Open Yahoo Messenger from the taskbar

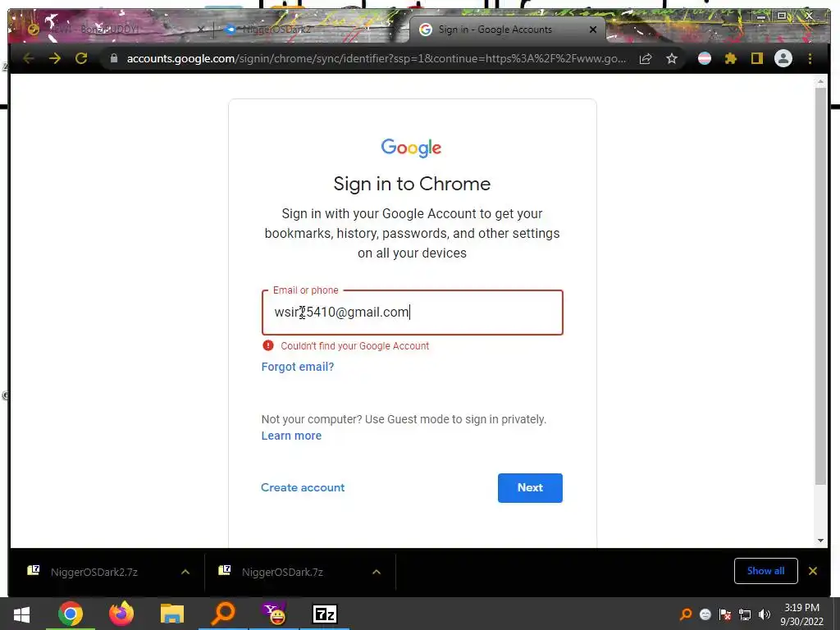[x=274, y=614]
